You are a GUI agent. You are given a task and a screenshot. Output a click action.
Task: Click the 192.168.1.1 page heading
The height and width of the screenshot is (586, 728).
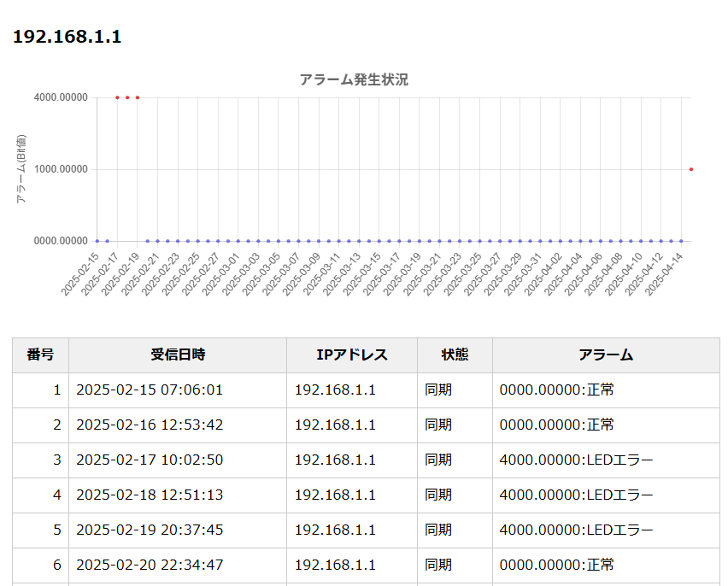point(67,37)
